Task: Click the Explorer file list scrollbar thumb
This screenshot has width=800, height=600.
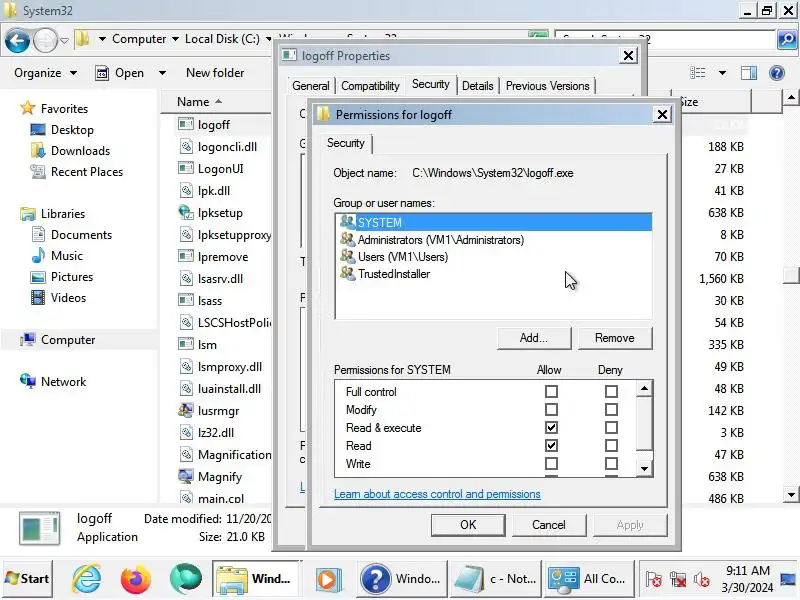Action: click(791, 274)
